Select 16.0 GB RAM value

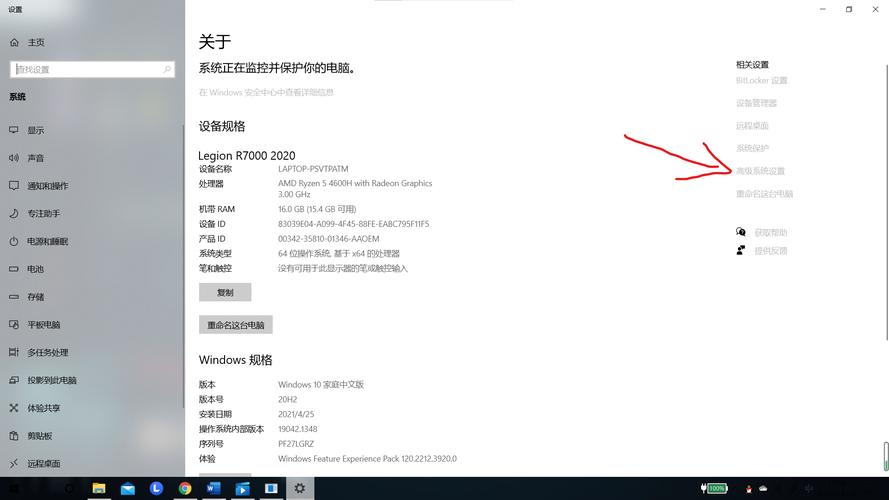point(317,209)
